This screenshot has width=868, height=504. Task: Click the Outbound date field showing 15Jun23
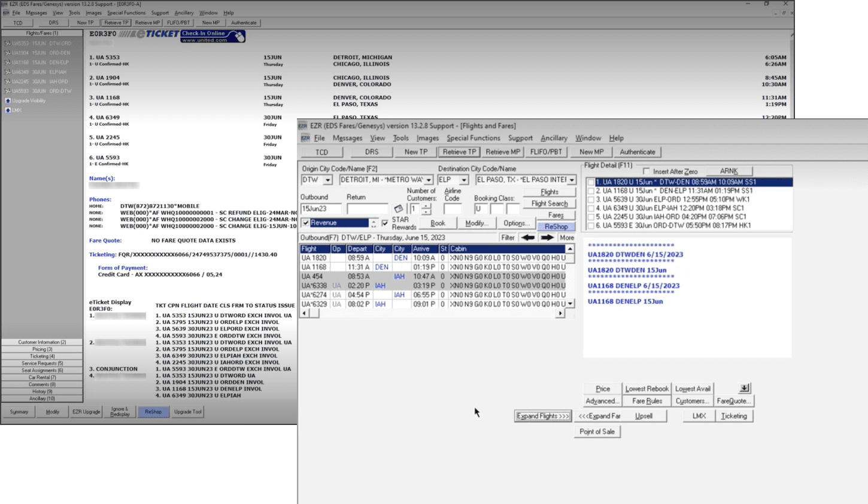[321, 209]
